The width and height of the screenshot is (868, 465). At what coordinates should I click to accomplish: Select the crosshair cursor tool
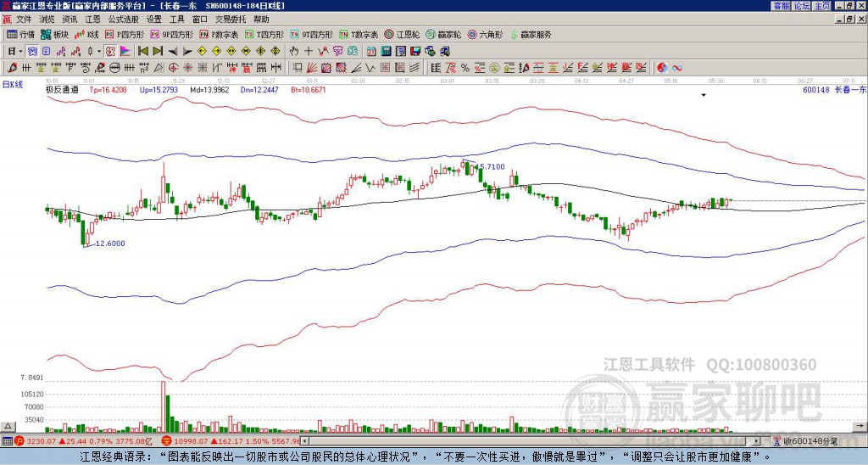309,51
